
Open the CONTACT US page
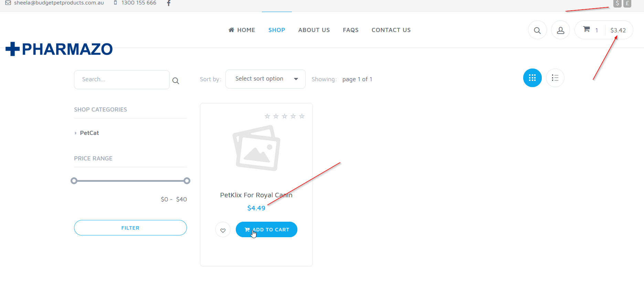pos(391,30)
